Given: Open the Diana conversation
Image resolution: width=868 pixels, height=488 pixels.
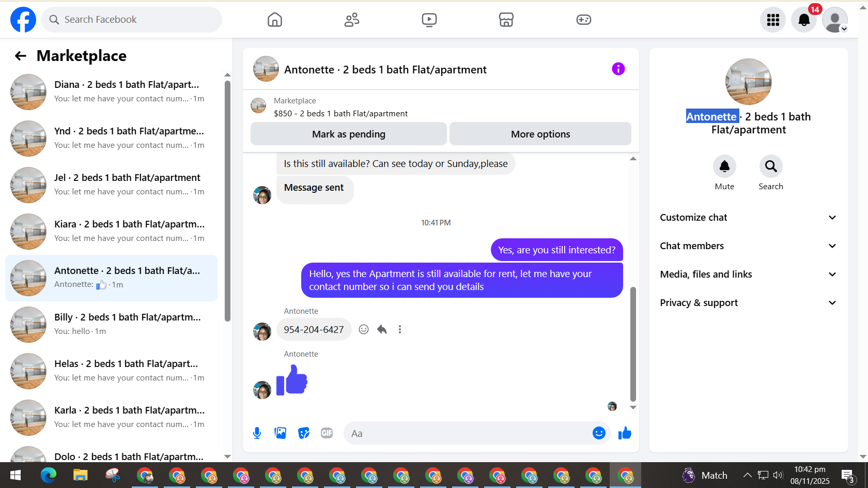Looking at the screenshot, I should click(x=112, y=92).
